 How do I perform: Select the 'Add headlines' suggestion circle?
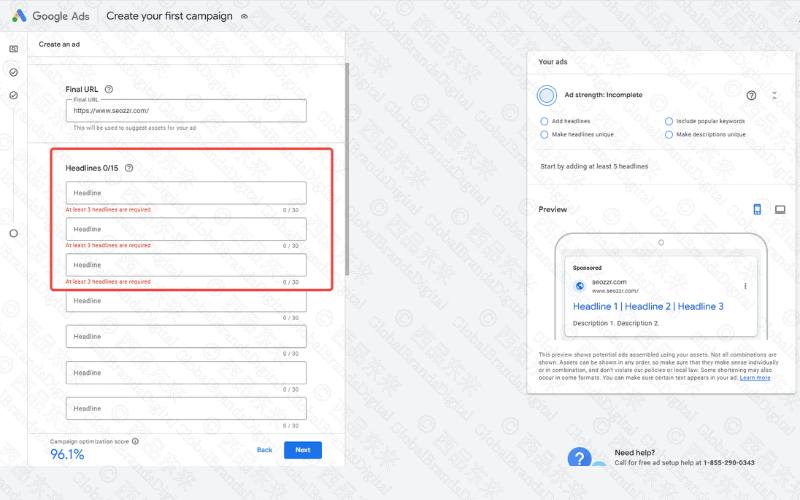tap(544, 121)
